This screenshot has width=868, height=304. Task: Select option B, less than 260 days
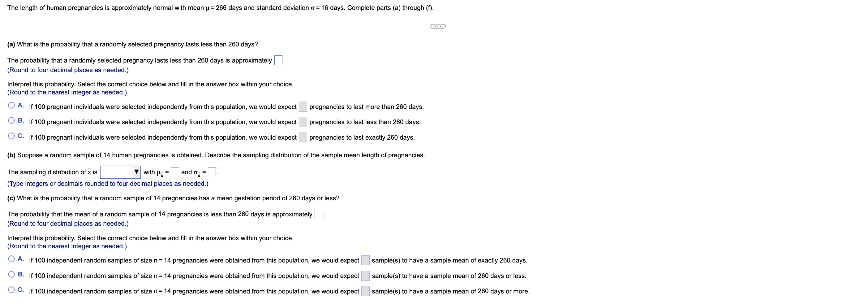pos(11,121)
